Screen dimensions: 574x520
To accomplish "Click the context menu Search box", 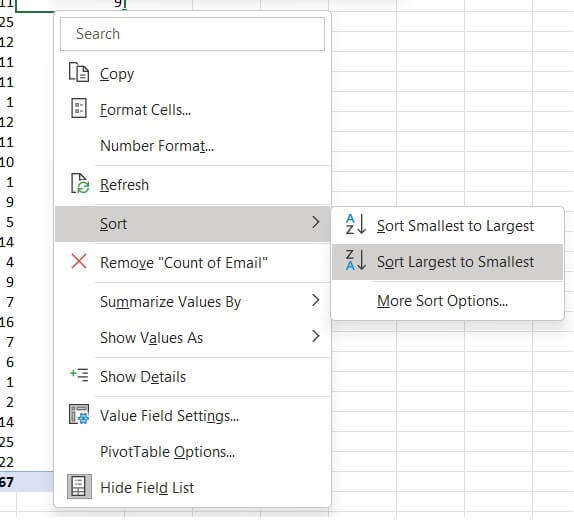I will [x=192, y=34].
